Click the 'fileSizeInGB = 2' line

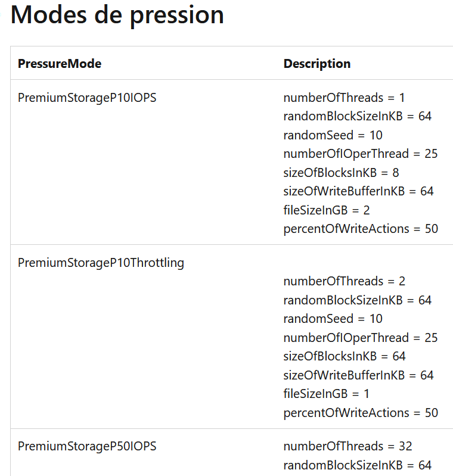coord(327,210)
